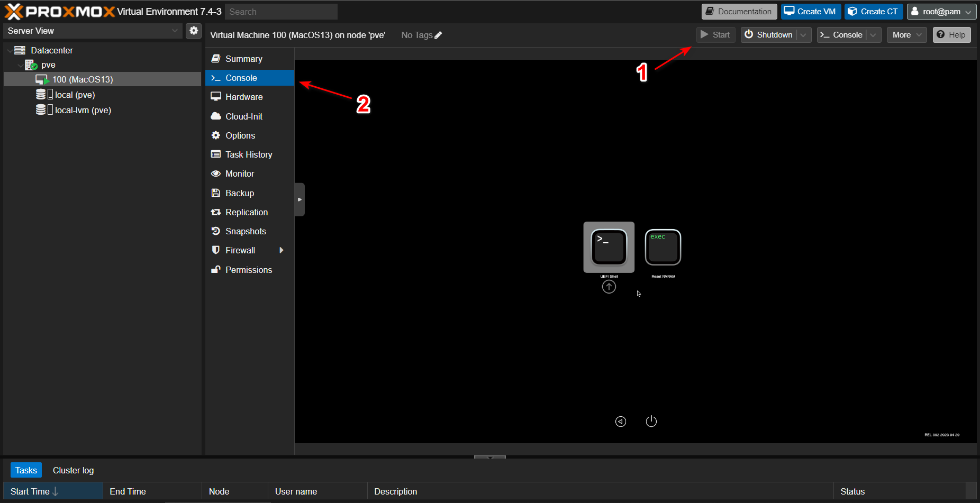Expand the Firewall submenu arrow
This screenshot has height=503, width=980.
(x=282, y=250)
